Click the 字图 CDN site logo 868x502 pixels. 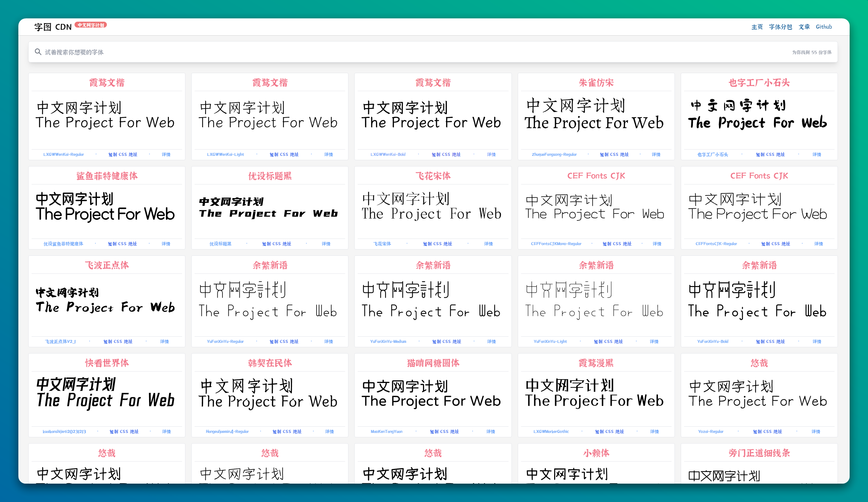[x=53, y=27]
